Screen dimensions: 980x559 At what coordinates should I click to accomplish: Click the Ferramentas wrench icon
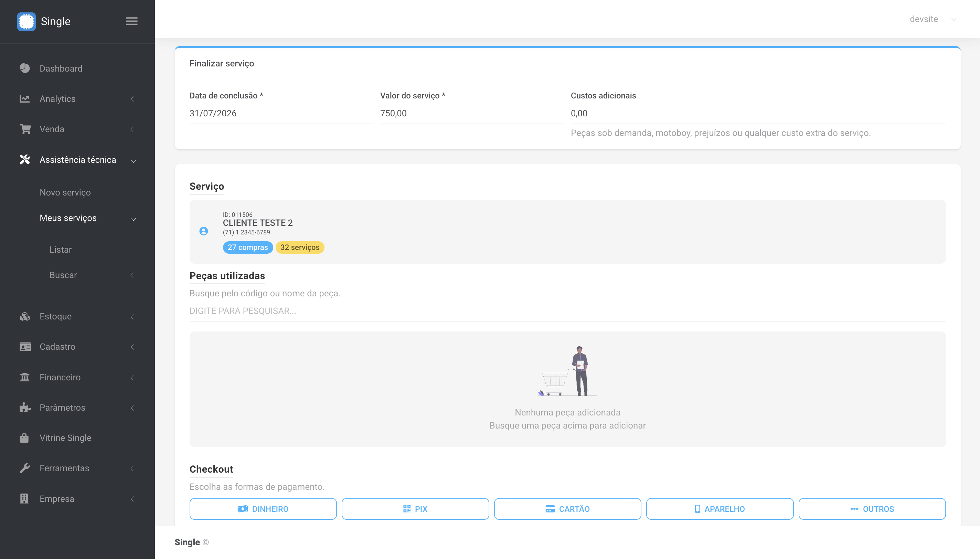(25, 468)
